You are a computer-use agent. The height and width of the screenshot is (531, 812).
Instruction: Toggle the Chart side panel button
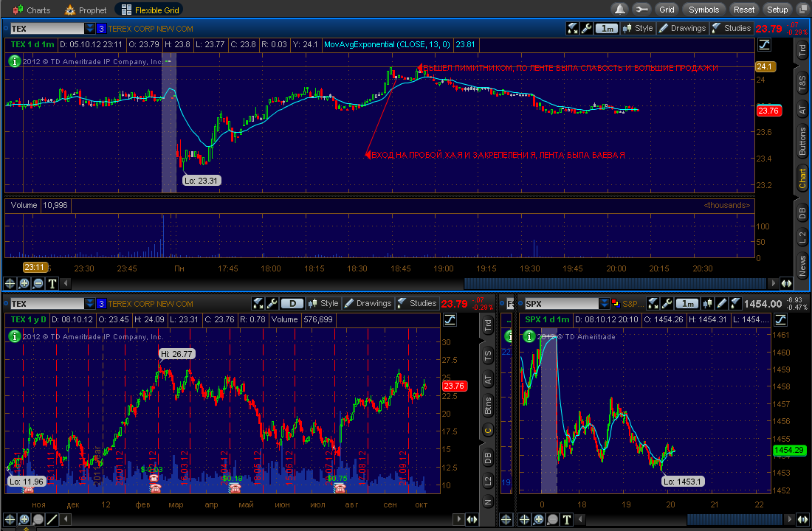(x=802, y=178)
